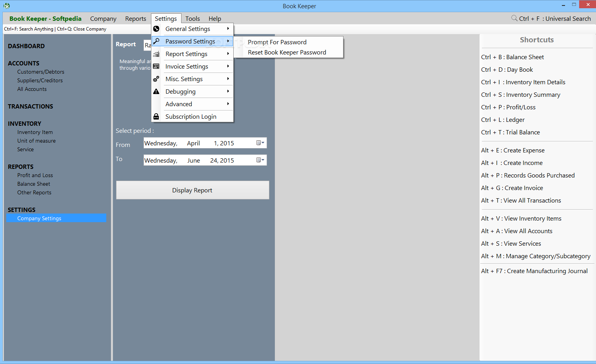Click the Book Keeper app logo in title bar
This screenshot has width=596, height=364.
[x=7, y=6]
